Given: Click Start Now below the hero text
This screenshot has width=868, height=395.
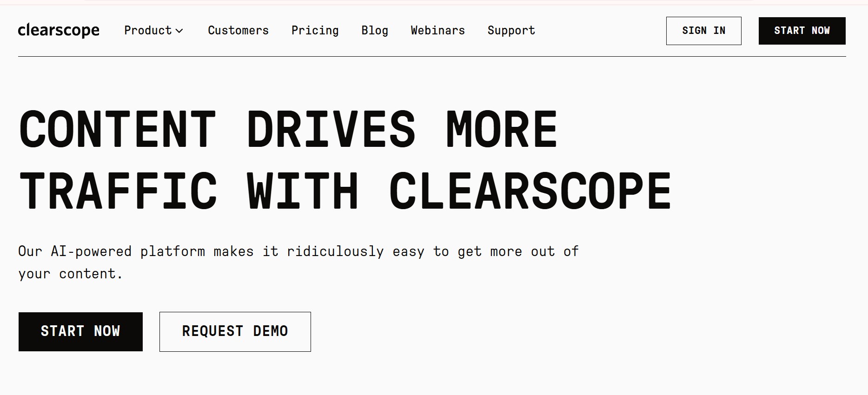Looking at the screenshot, I should [x=80, y=331].
